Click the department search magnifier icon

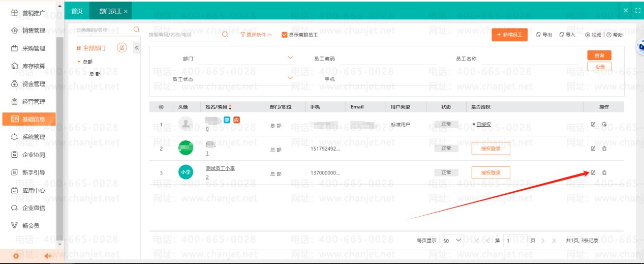(x=136, y=30)
